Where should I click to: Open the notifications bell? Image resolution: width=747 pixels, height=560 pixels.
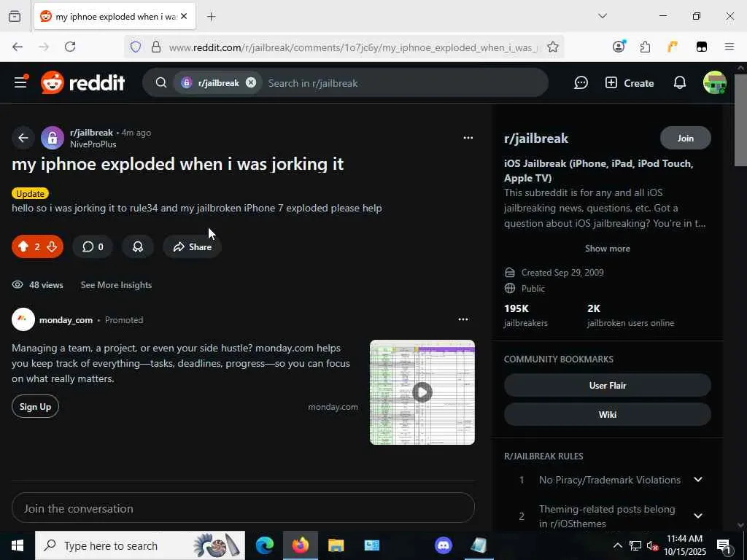[680, 83]
